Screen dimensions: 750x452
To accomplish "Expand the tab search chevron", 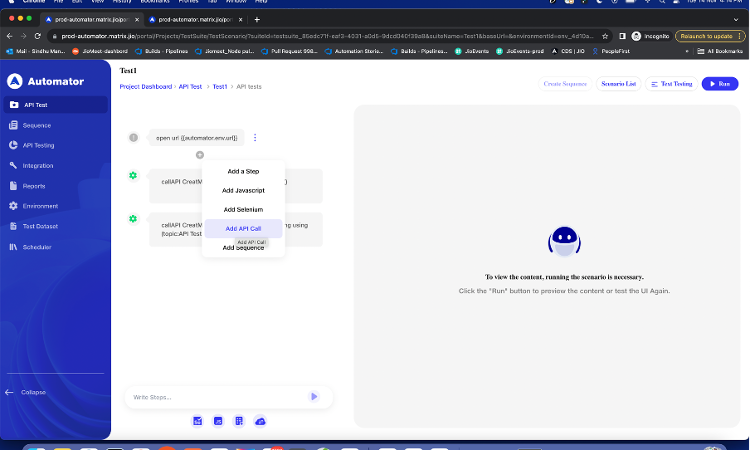I will pyautogui.click(x=736, y=20).
